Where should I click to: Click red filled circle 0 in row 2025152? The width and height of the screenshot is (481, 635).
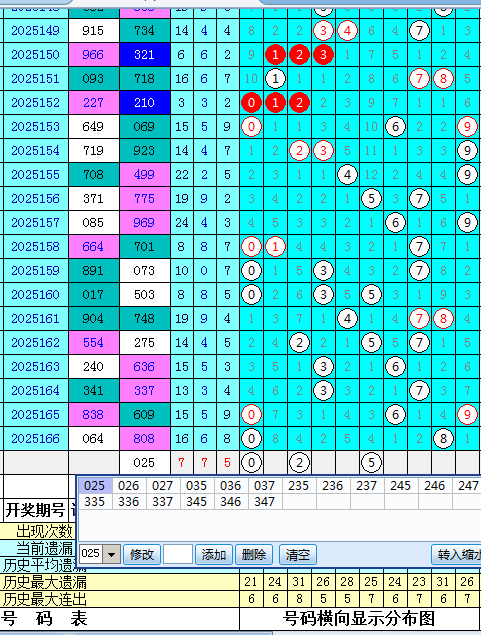(251, 102)
